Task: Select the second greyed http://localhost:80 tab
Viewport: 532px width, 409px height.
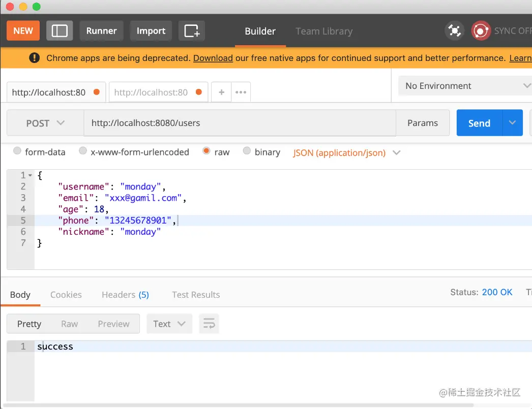Action: click(x=158, y=92)
